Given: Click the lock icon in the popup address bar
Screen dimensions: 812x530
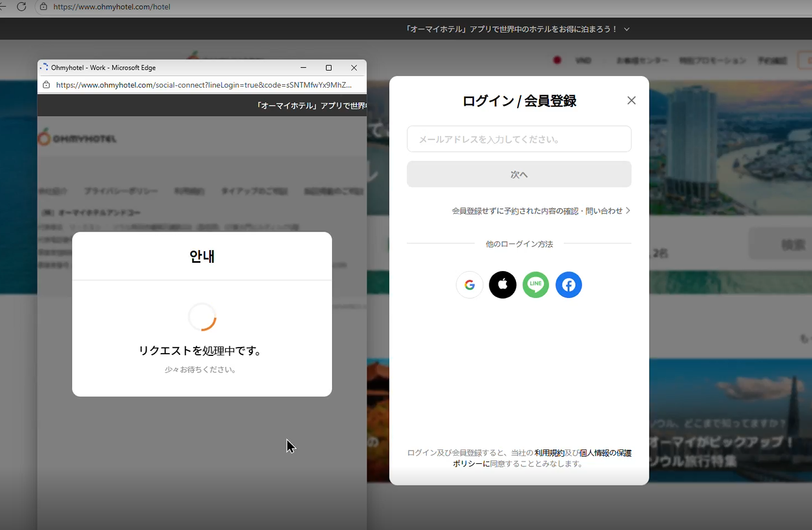Looking at the screenshot, I should pos(47,85).
